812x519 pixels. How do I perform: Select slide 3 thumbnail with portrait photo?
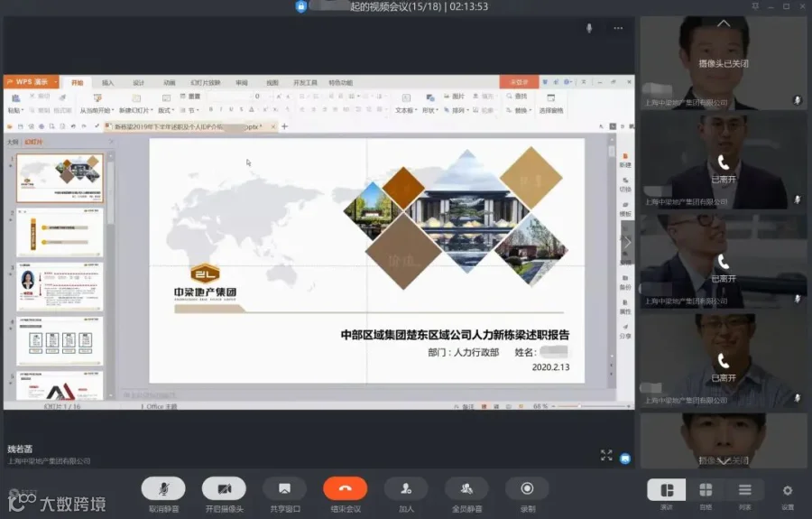point(60,286)
